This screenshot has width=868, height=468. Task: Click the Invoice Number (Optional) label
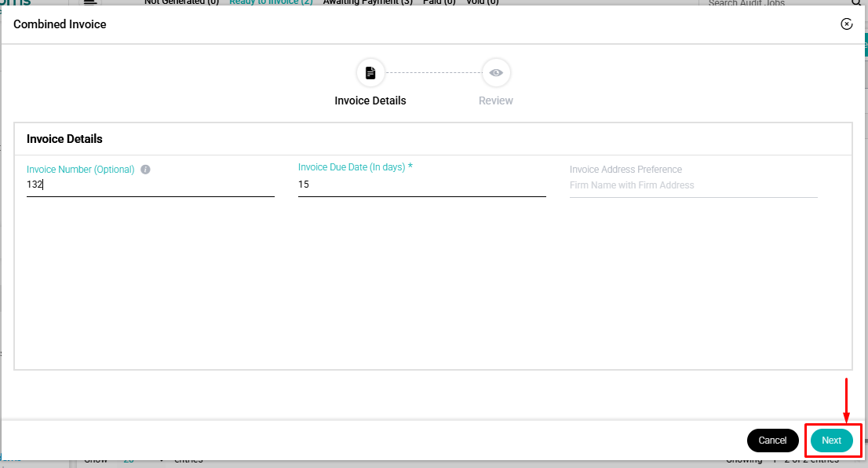[x=80, y=170]
